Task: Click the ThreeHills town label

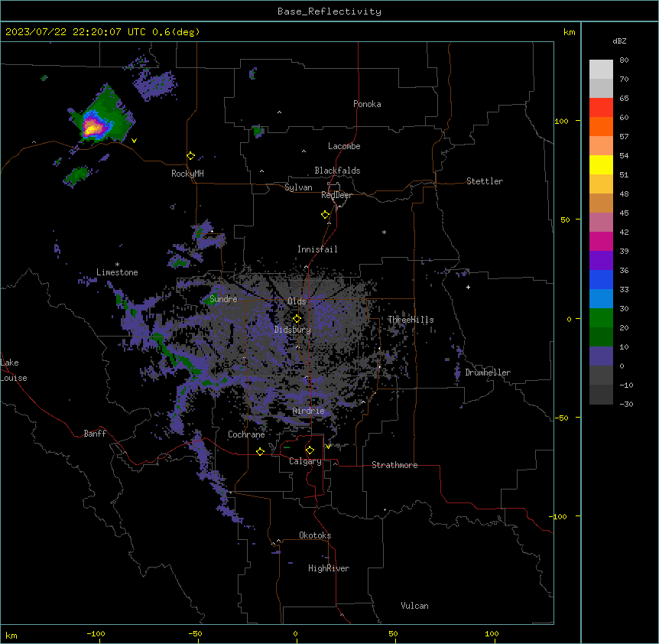Action: [x=411, y=320]
